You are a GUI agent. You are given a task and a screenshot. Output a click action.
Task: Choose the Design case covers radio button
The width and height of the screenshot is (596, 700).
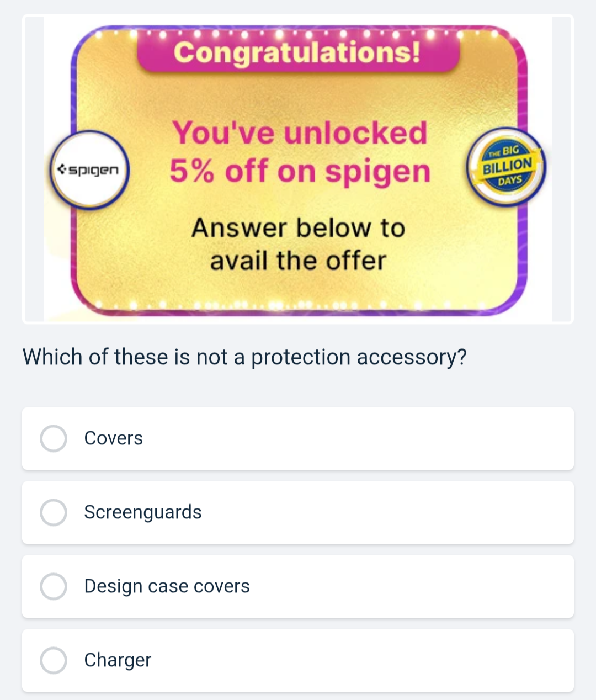[54, 586]
